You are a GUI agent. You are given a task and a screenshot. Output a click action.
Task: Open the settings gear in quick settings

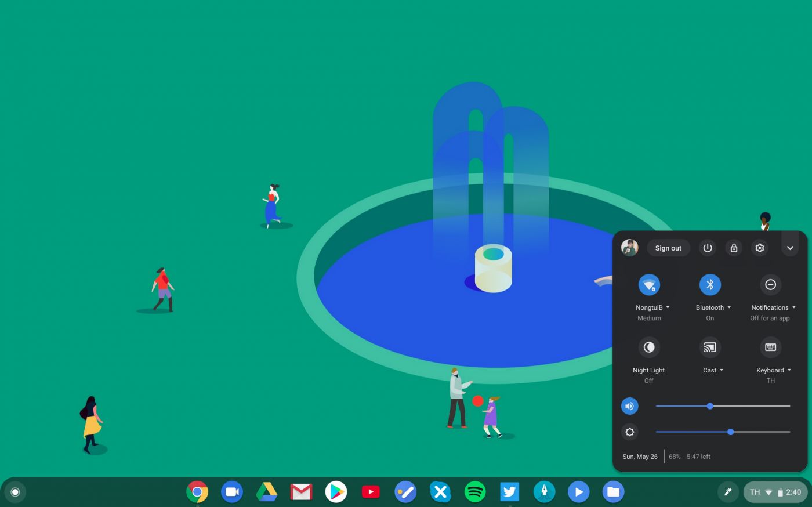click(760, 248)
